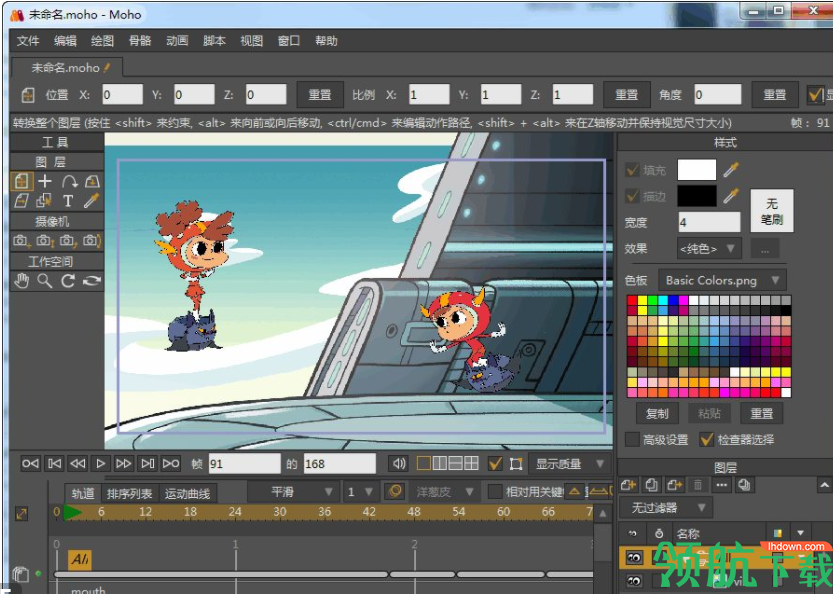Open the 脚本 menu
Screen dimensions: 833x594
point(214,41)
